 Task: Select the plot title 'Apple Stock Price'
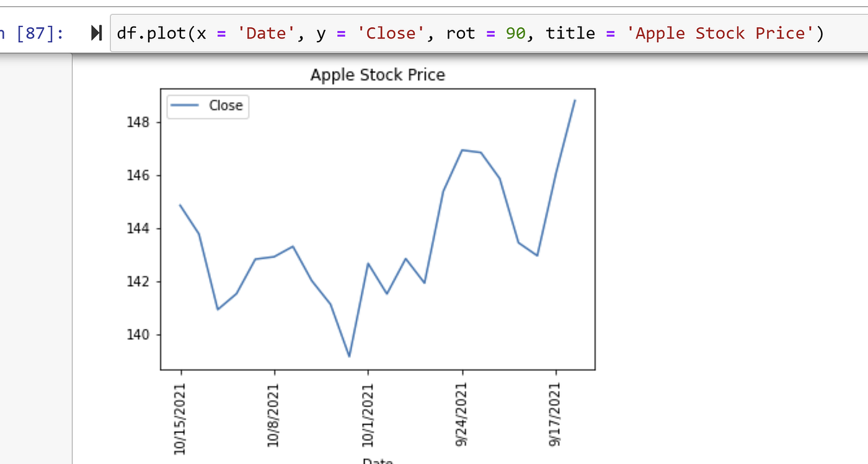[377, 74]
